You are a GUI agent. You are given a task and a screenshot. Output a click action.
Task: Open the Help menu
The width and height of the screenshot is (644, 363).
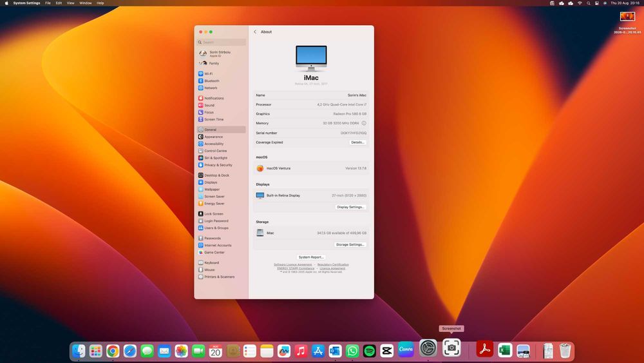100,3
